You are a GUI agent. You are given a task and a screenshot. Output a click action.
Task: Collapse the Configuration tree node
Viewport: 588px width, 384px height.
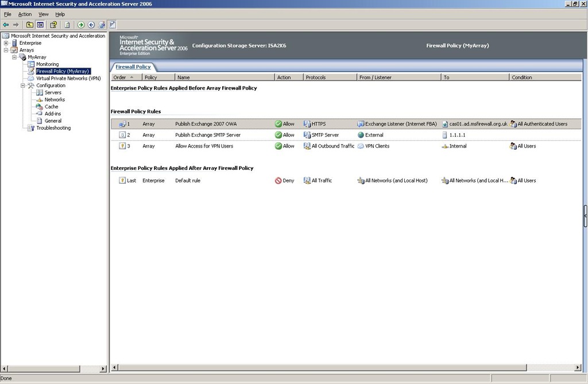pyautogui.click(x=22, y=86)
